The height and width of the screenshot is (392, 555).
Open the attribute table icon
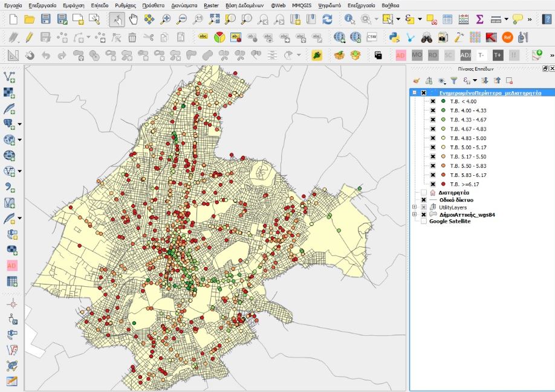[x=447, y=19]
